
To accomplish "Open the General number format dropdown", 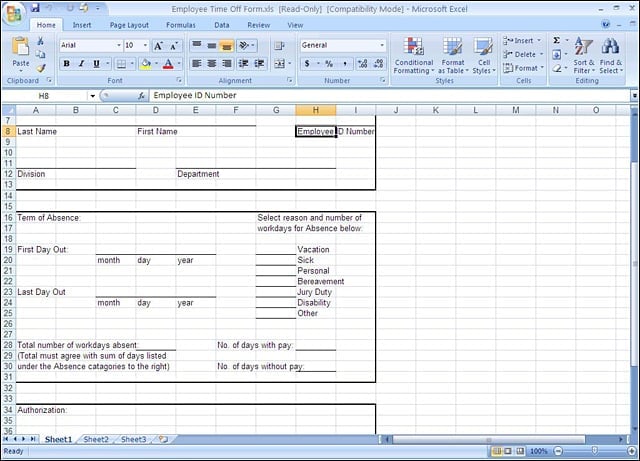I will point(382,45).
